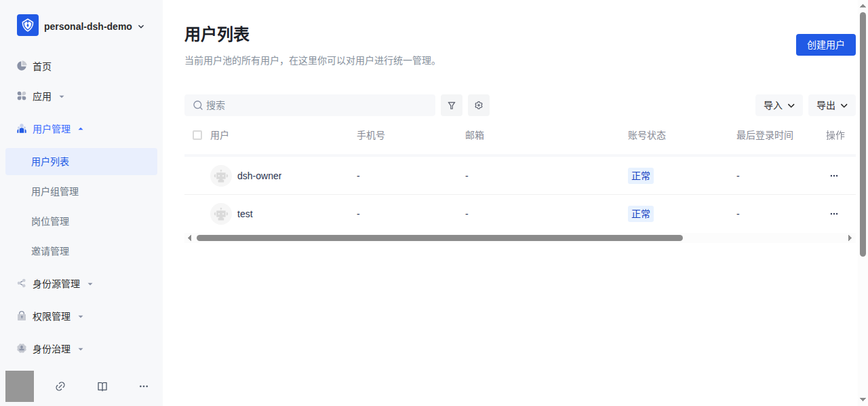This screenshot has height=406, width=868.
Task: Click the 身份源管理 share icon
Action: pyautogui.click(x=22, y=283)
